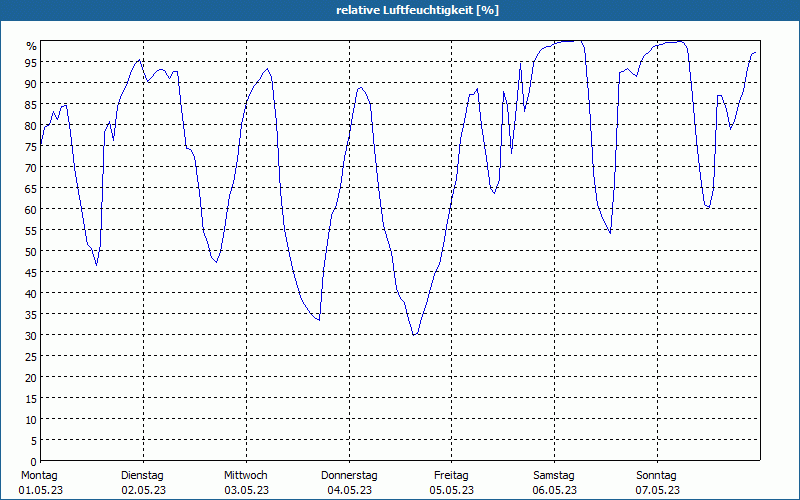Click the chart title 'relative Luftfeuchtigkeit [%]'
Screen dimensions: 800x500
(x=417, y=10)
